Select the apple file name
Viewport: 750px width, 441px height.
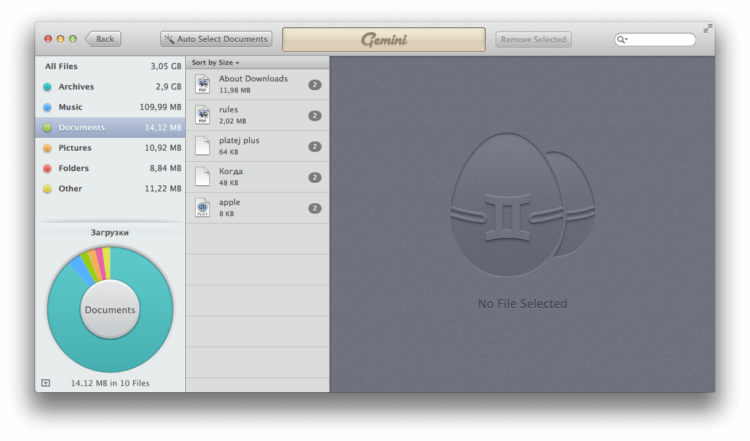click(230, 202)
